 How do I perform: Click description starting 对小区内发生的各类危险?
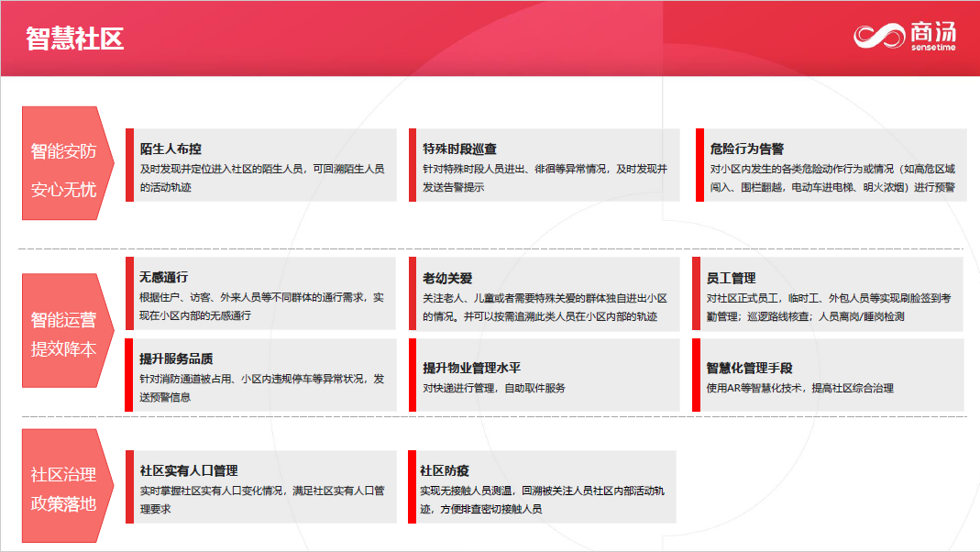coord(832,178)
